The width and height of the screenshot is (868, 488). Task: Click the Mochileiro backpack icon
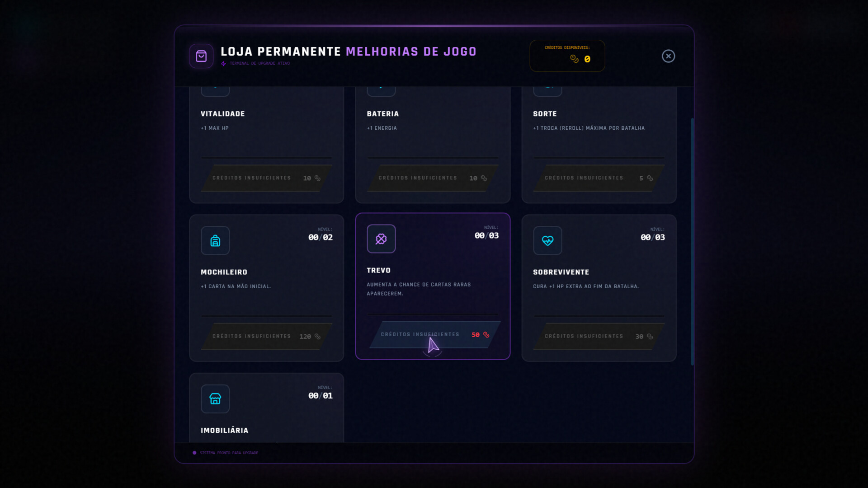215,241
